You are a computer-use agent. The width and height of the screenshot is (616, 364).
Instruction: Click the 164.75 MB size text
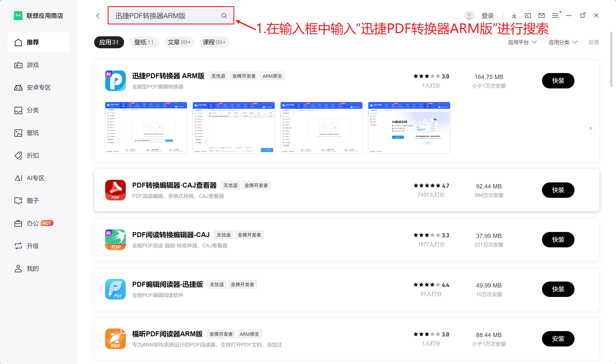click(489, 77)
